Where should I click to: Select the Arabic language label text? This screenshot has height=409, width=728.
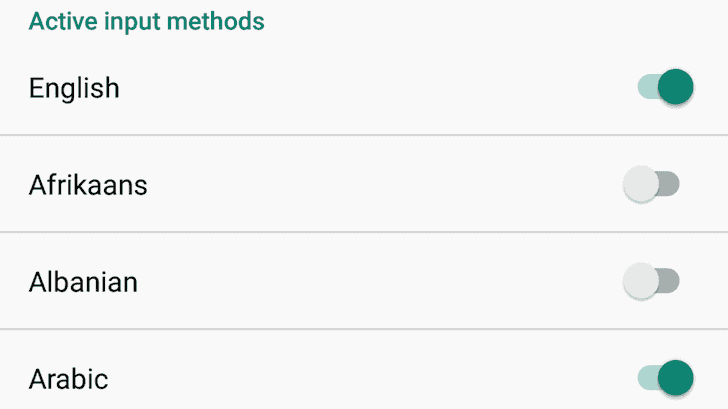68,380
